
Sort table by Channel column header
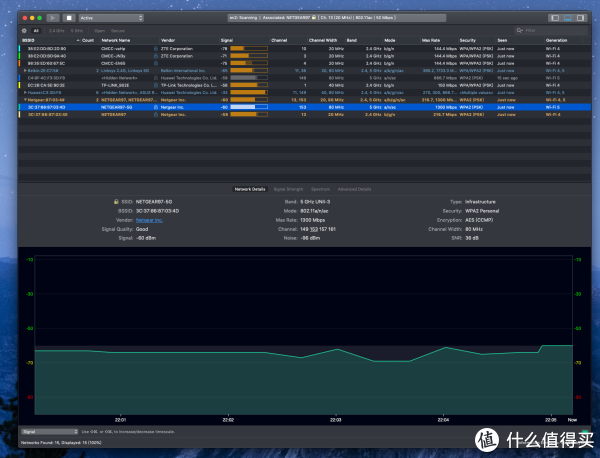279,40
